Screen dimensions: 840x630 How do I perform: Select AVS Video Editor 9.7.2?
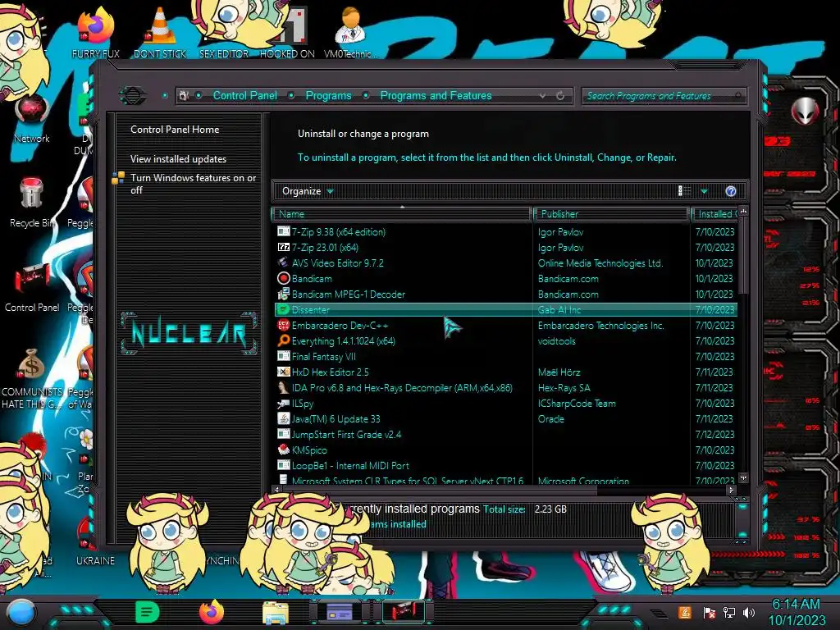click(x=506, y=263)
